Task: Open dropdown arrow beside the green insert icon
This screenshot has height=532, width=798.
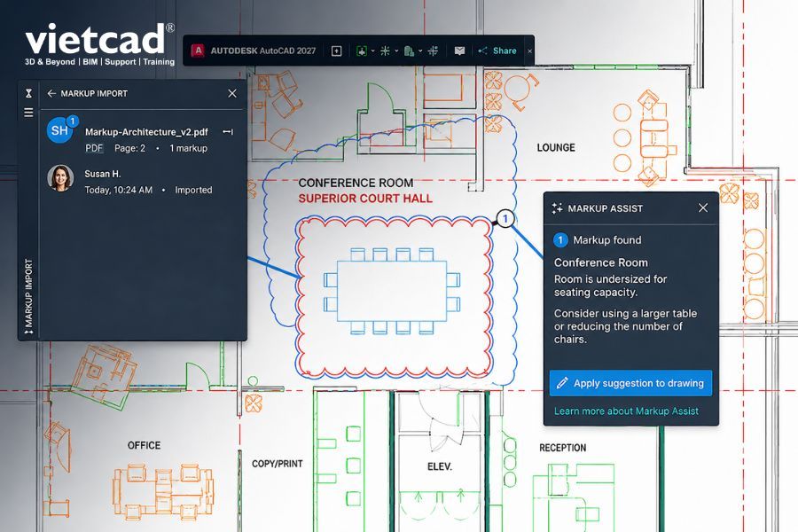Action: pos(373,51)
